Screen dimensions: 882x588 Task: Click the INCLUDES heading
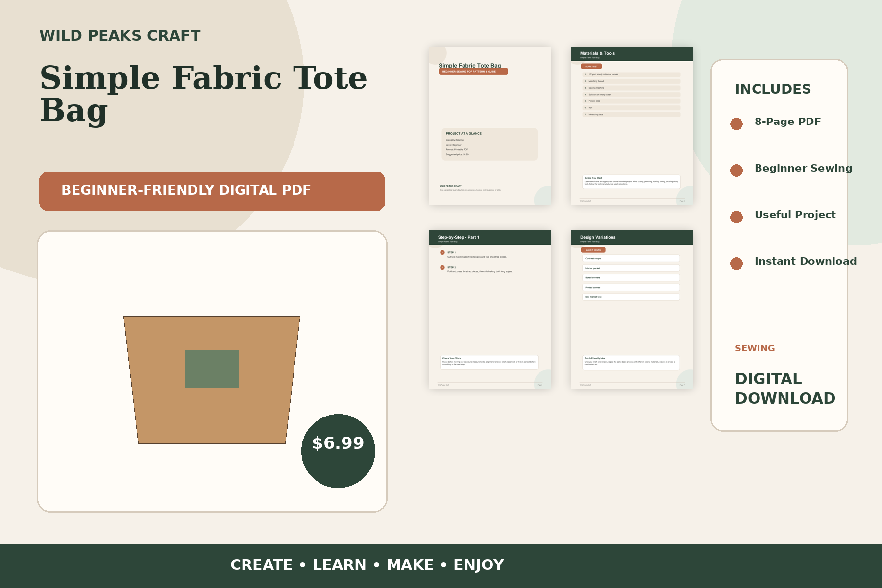pyautogui.click(x=773, y=89)
